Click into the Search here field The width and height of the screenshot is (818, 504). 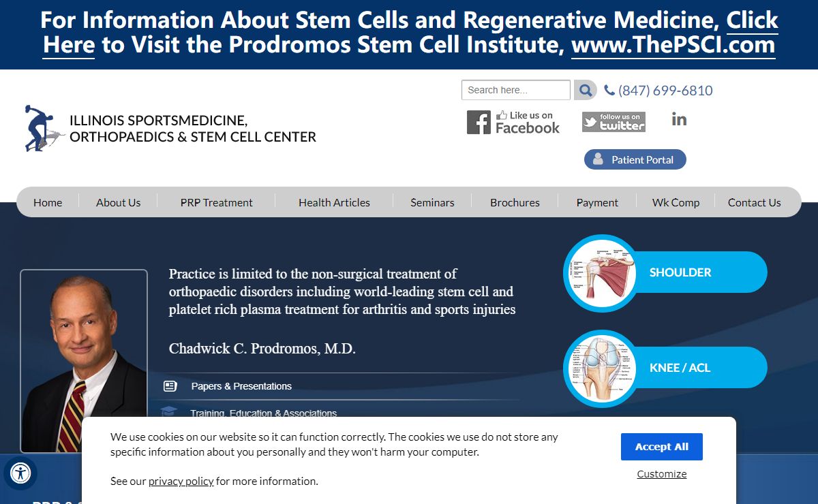click(x=515, y=90)
